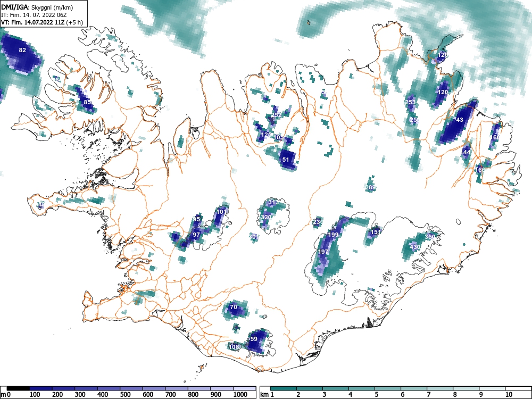Click the 252 visibility value
Viewport: 532px width, 399px height.
pyautogui.click(x=276, y=115)
